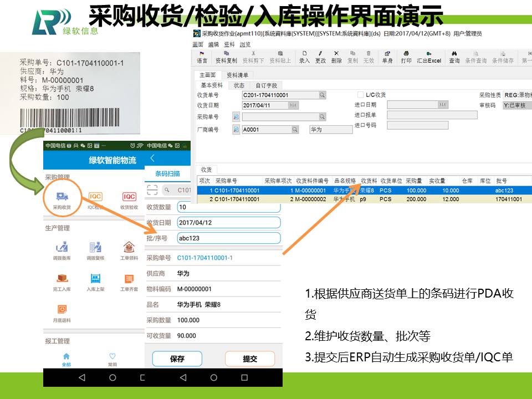Screen dimensions: 532x399
Task: Tap the 工单齐套 icon
Action: point(129,279)
